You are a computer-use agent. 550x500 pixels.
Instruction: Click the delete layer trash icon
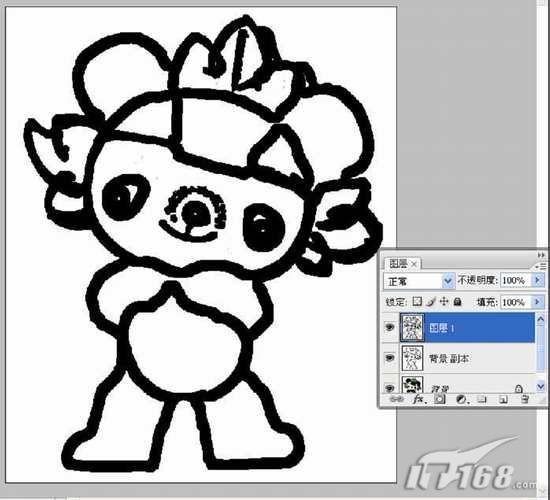(525, 399)
